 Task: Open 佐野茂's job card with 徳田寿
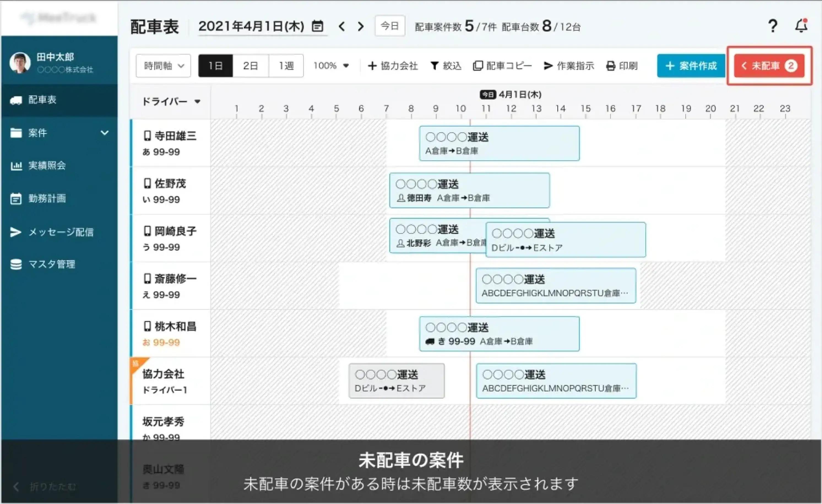tap(470, 191)
